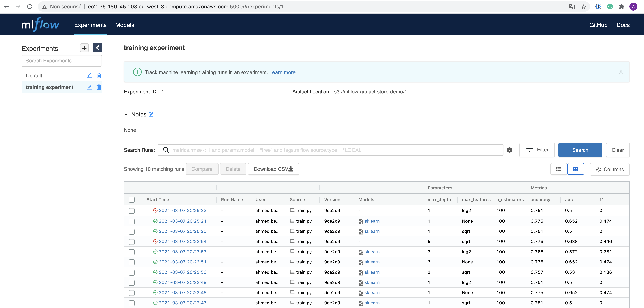Click trash icon for training experiment
The width and height of the screenshot is (644, 308).
pos(99,87)
